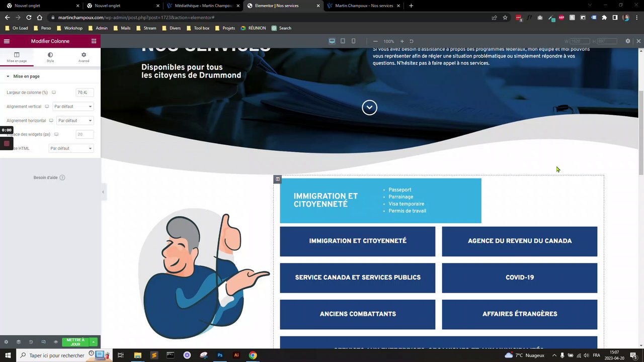Click the AFFAIRES ÉTRANGÈRES button
644x362 pixels.
pyautogui.click(x=520, y=315)
